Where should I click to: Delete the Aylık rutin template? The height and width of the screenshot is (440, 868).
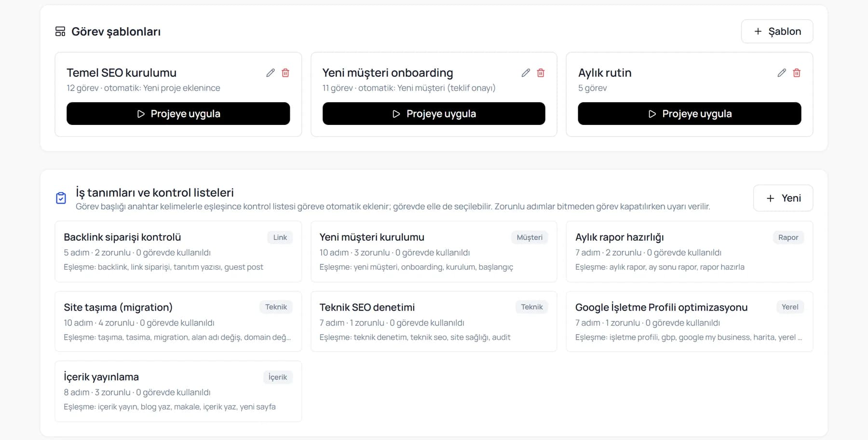tap(797, 73)
